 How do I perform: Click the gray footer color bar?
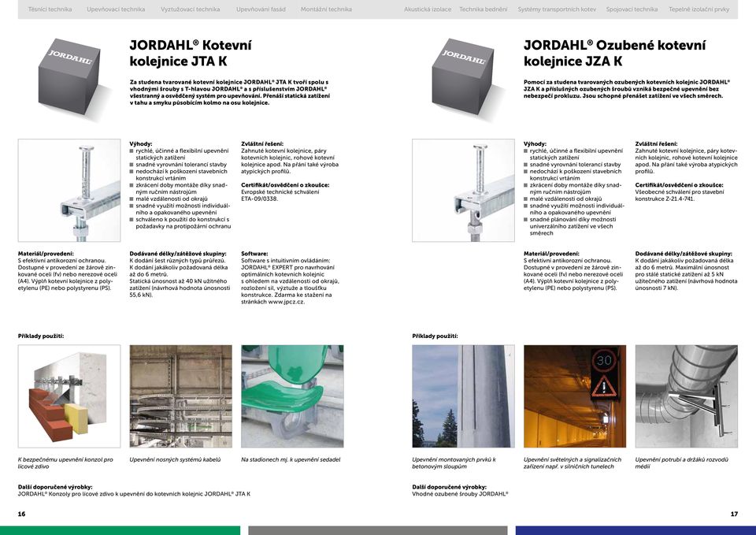[x=378, y=530]
